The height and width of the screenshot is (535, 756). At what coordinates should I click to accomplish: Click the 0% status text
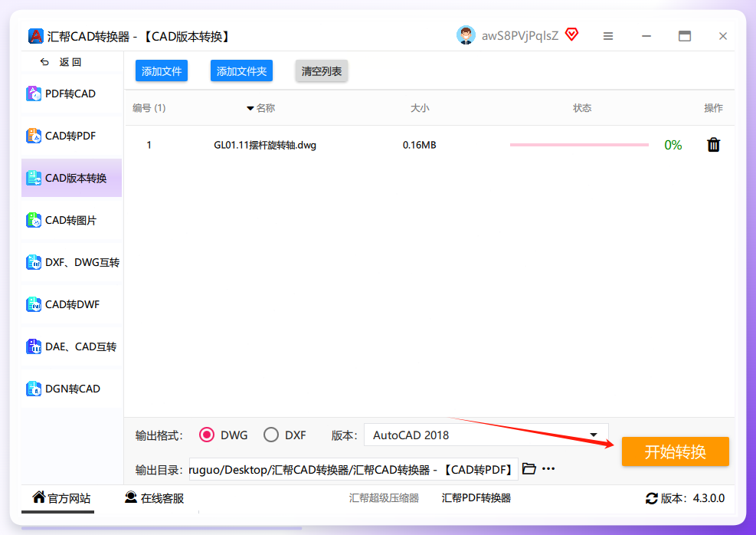(x=673, y=145)
